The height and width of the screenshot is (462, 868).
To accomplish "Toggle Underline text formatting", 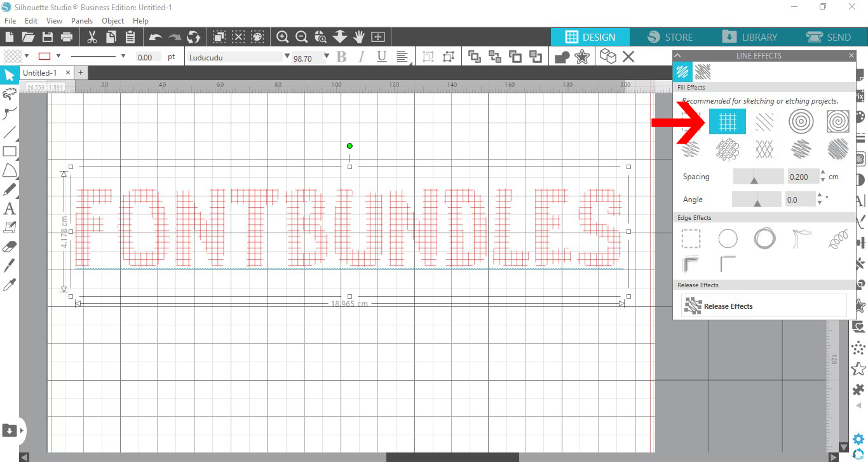I will [381, 57].
